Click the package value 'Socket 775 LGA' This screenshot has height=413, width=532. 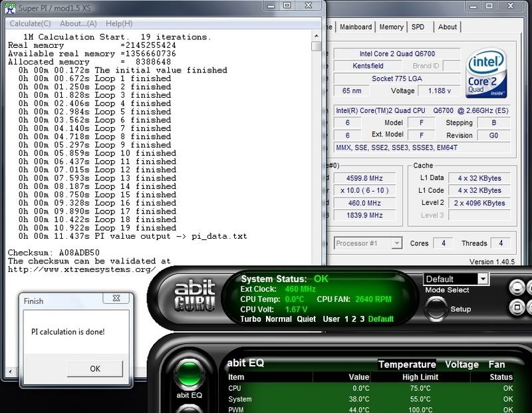397,78
